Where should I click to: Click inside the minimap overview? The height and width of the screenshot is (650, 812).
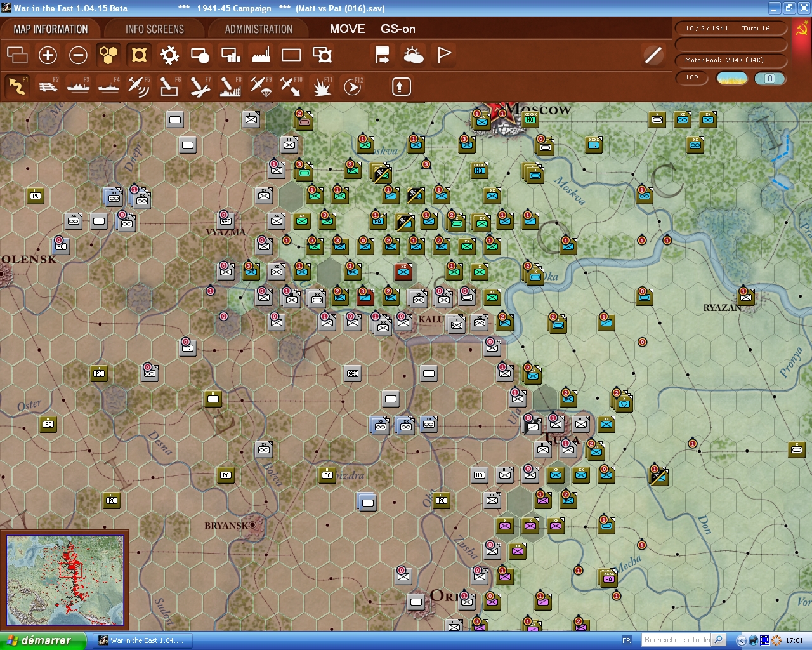(65, 580)
